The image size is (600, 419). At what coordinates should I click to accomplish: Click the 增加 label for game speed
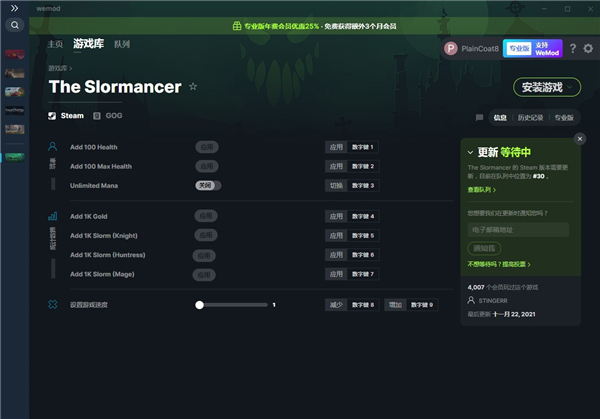[x=395, y=305]
